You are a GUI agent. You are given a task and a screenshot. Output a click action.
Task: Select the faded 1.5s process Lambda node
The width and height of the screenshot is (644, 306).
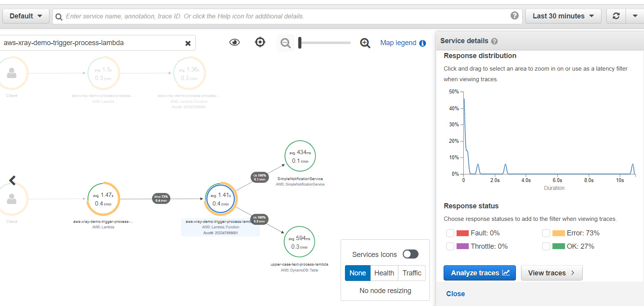click(103, 73)
